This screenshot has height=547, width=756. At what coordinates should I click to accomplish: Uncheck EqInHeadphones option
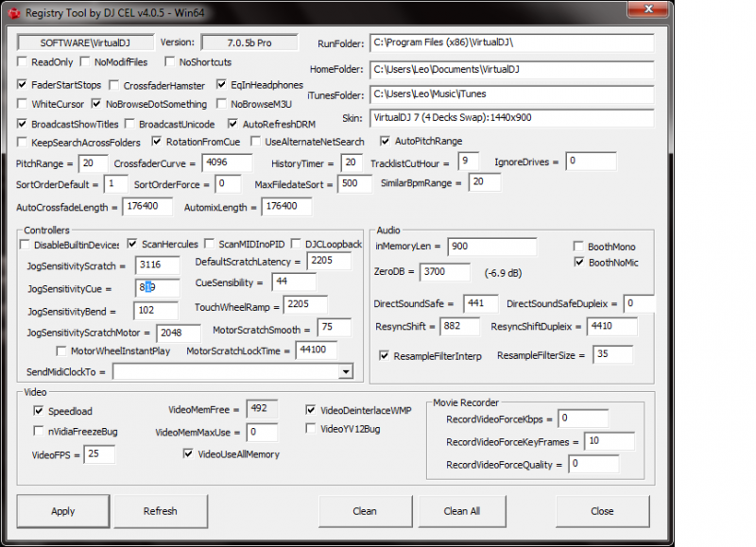pyautogui.click(x=221, y=85)
